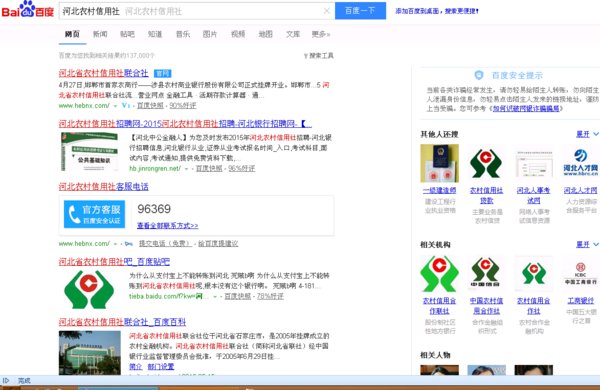Click the Baidu logo
This screenshot has height=390, width=600.
(28, 10)
